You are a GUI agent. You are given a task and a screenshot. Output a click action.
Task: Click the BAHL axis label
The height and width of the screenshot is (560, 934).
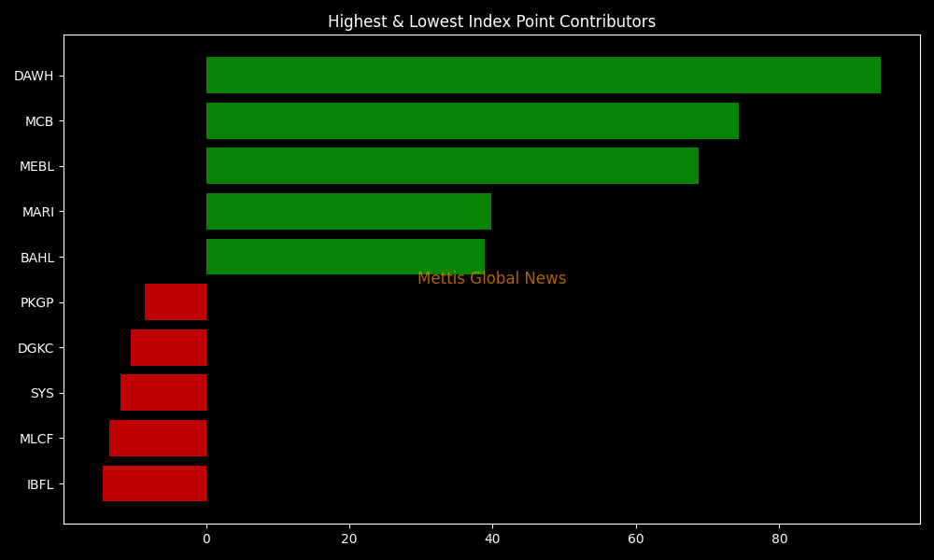click(x=37, y=258)
